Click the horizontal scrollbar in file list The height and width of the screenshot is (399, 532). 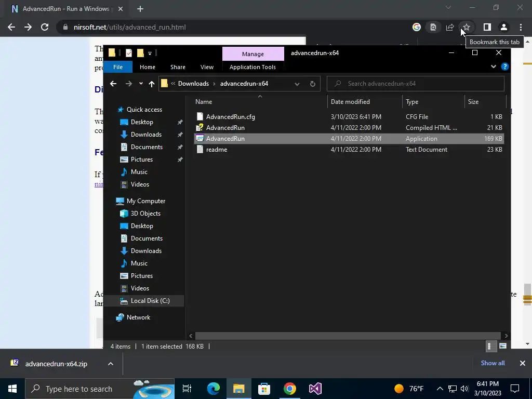pos(348,336)
